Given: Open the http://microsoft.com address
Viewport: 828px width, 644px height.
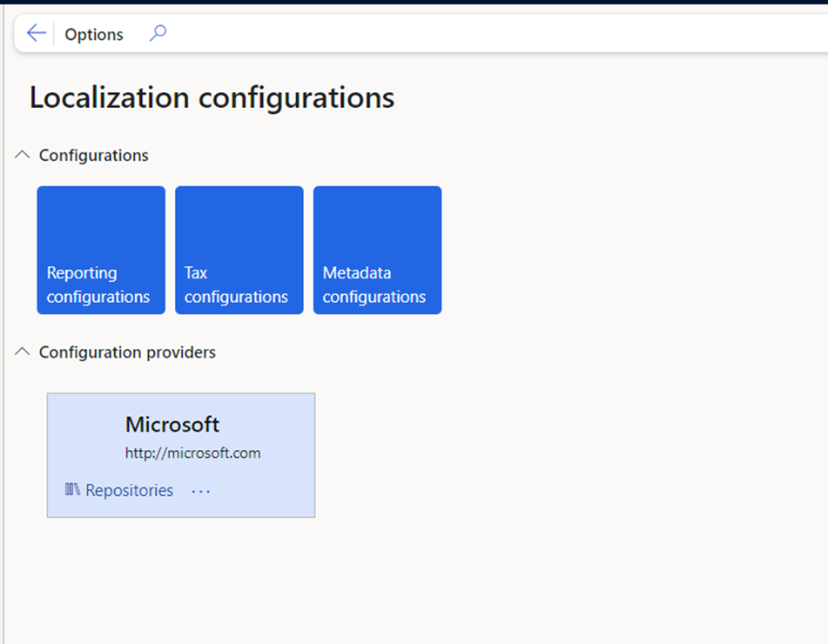Looking at the screenshot, I should coord(192,453).
